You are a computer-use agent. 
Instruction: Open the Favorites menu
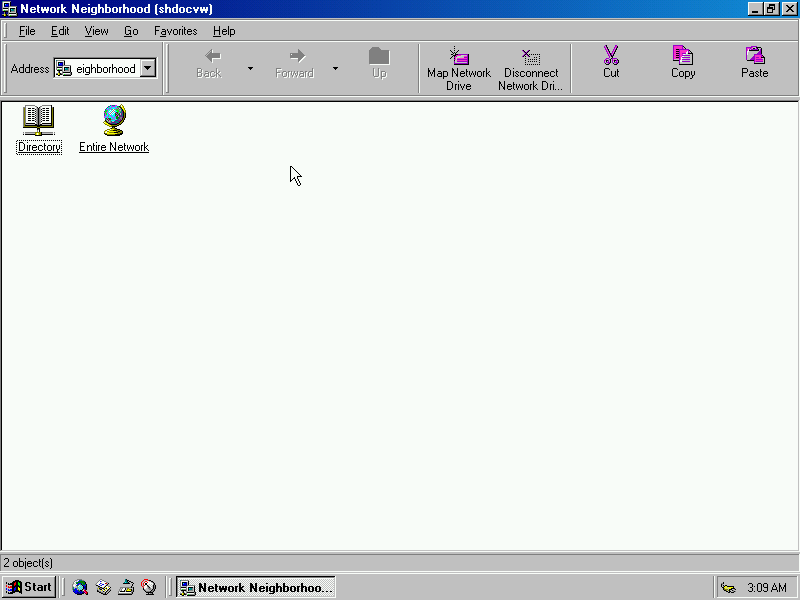[175, 31]
